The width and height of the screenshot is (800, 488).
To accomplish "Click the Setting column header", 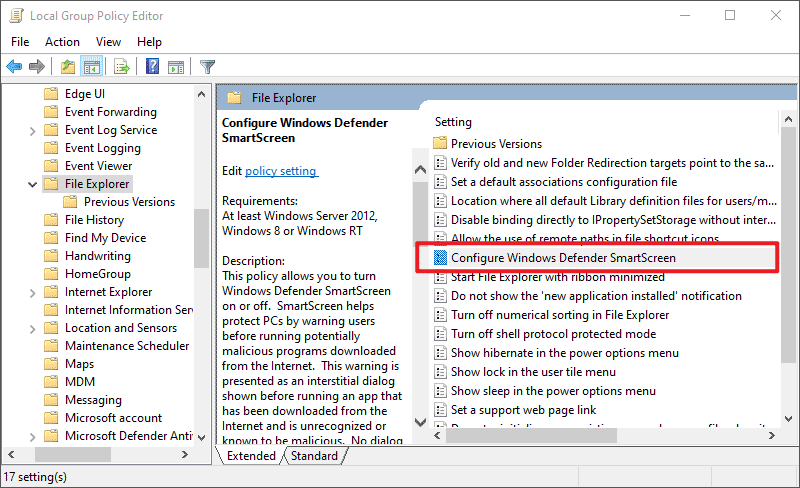I will 453,122.
